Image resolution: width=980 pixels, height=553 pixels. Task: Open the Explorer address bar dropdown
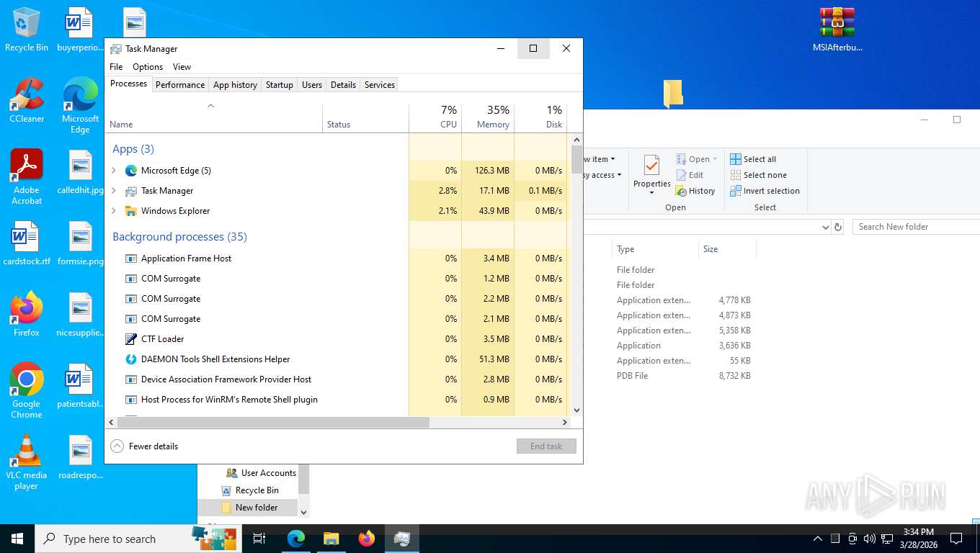click(826, 227)
